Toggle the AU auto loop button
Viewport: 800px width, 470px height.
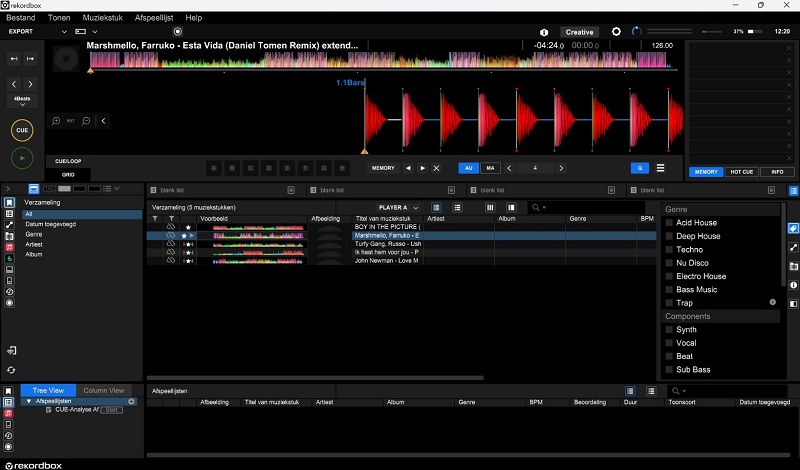pyautogui.click(x=468, y=168)
